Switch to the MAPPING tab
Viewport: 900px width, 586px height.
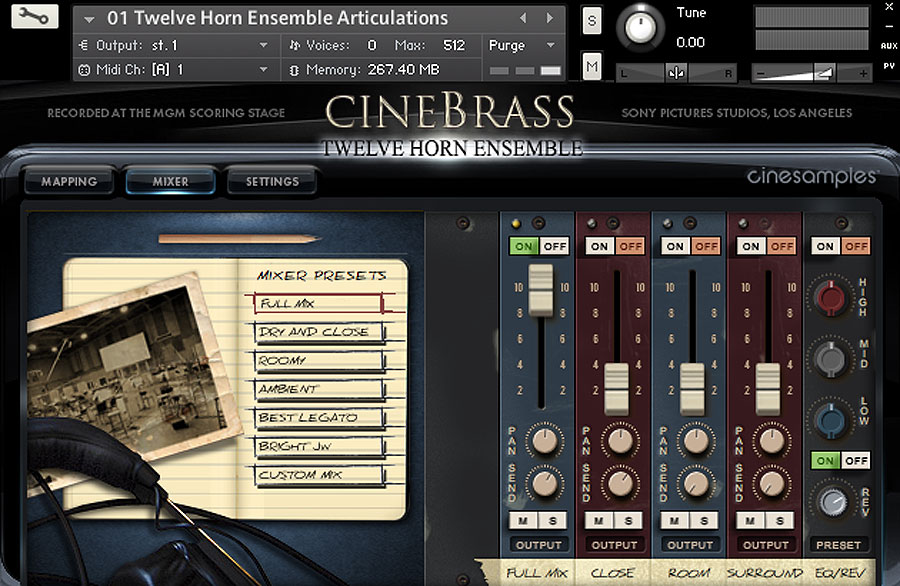click(x=69, y=181)
